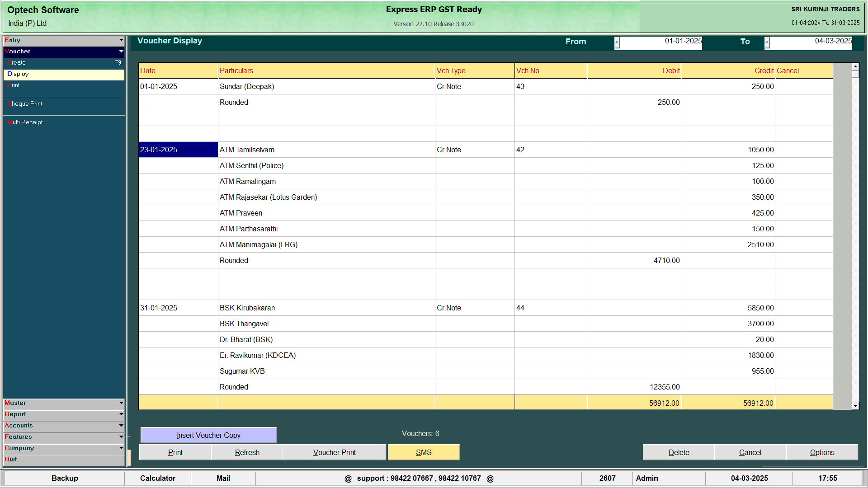Expand the Master menu section

point(63,403)
